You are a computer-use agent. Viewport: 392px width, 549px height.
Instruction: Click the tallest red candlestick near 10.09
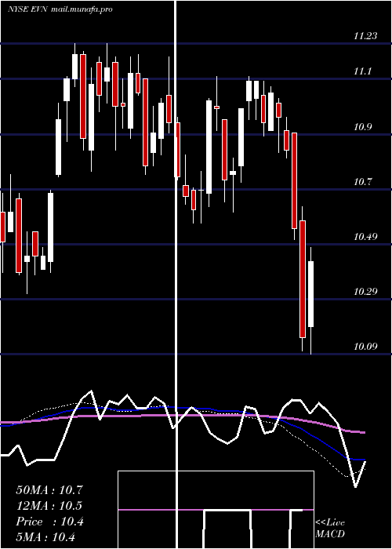point(303,279)
